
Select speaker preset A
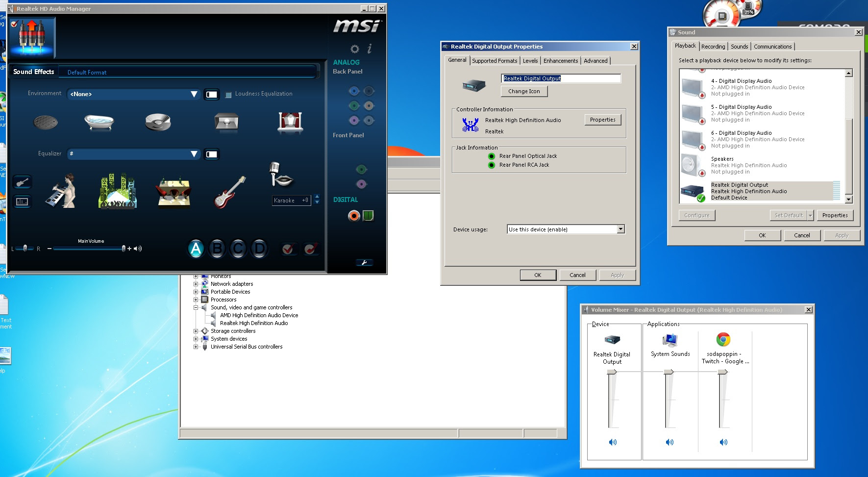coord(196,249)
